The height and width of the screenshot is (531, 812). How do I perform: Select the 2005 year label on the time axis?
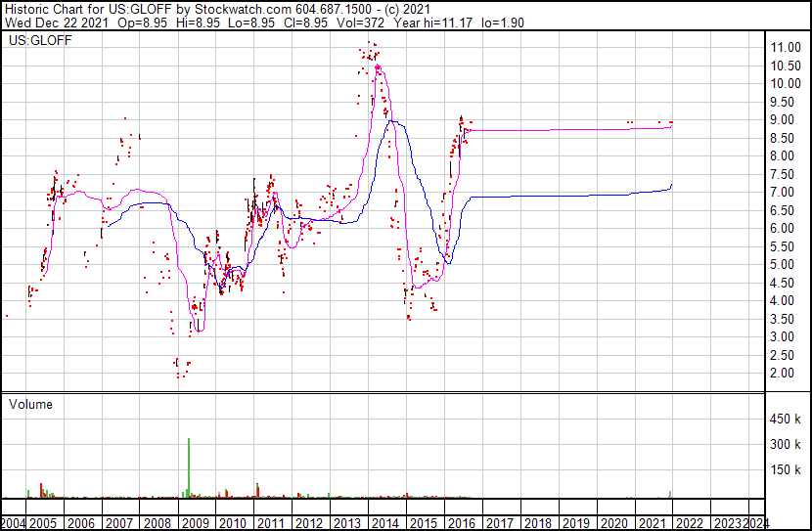click(44, 523)
